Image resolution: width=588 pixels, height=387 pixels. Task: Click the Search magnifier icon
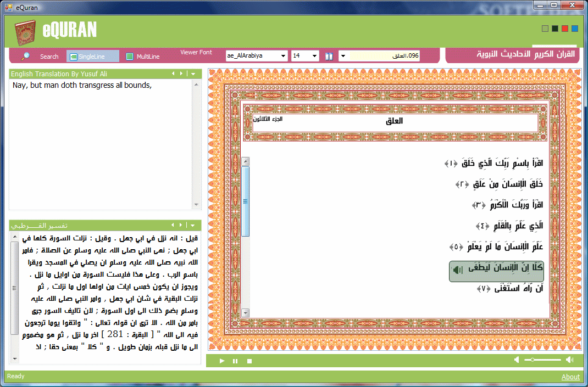coord(25,56)
